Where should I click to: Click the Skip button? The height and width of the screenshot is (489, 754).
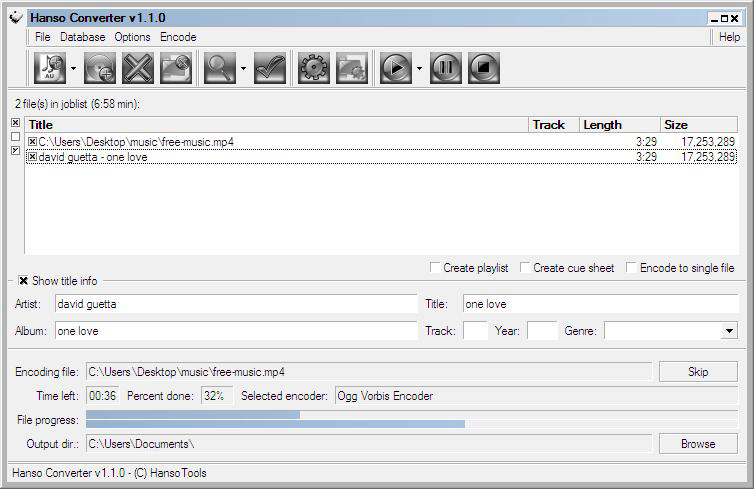pyautogui.click(x=698, y=372)
